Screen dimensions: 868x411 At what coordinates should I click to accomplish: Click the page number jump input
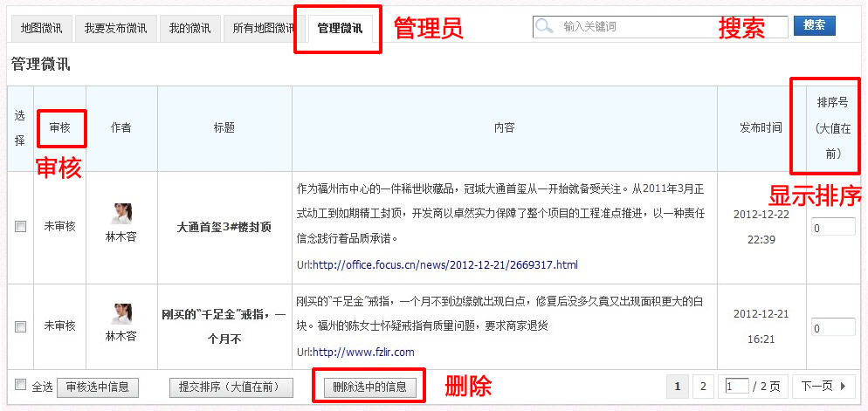(x=737, y=386)
